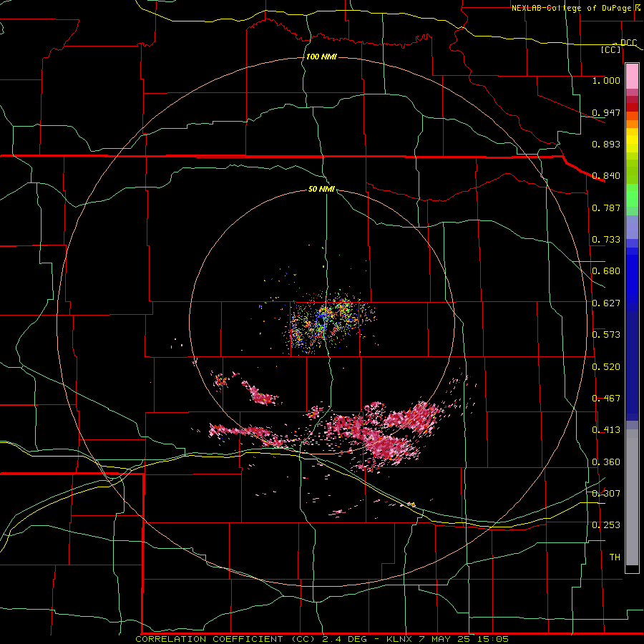This screenshot has width=644, height=644.
Task: Pick the light pink top color bar segment
Action: [632, 77]
